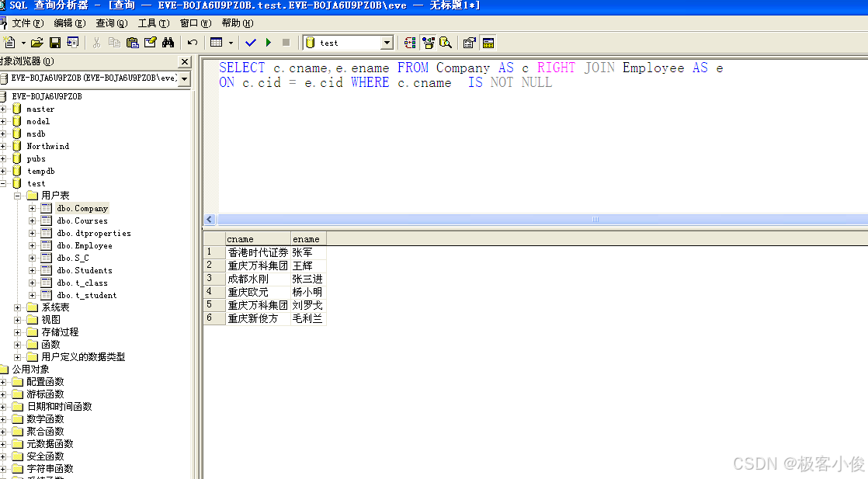Click the Copy toolbar icon
Screen dimensions: 868x479
[115, 43]
